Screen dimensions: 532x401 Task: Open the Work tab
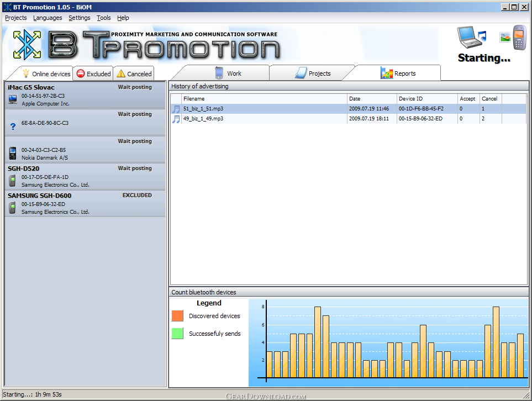coord(228,73)
